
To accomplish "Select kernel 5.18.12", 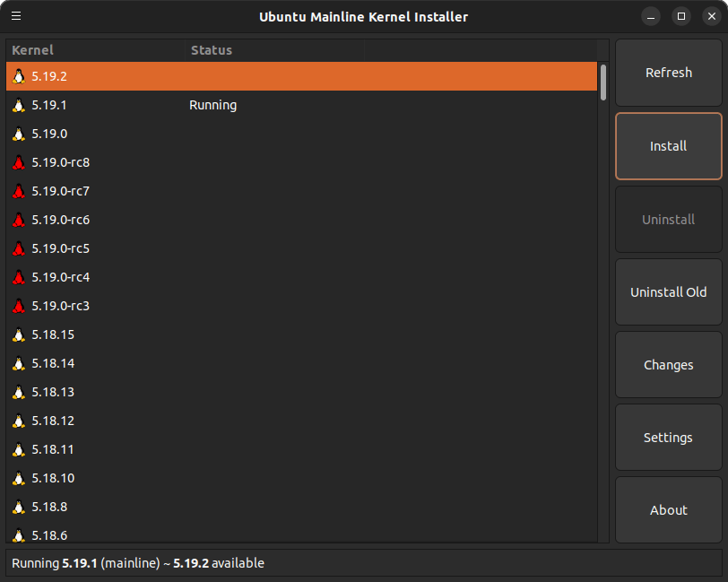I will (53, 421).
